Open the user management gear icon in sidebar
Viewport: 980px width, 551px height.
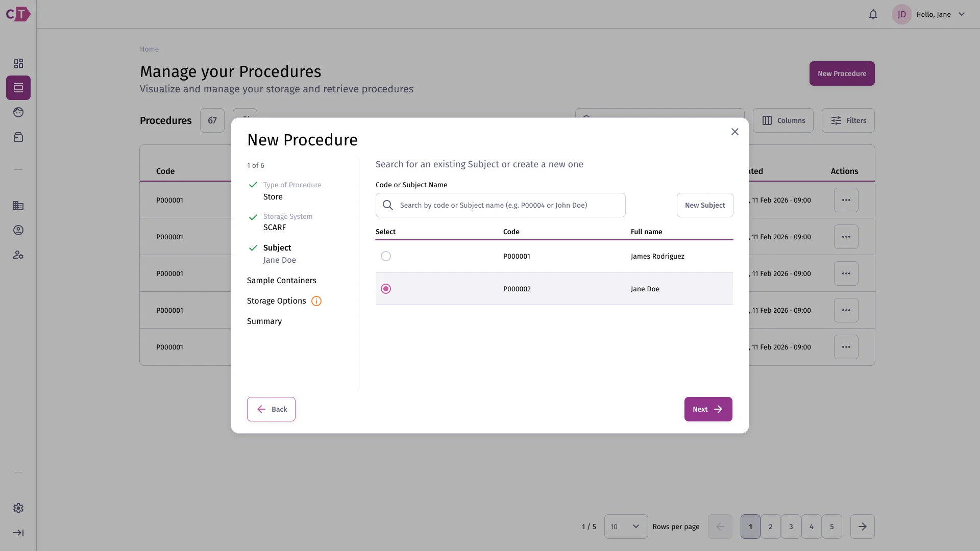(x=18, y=255)
